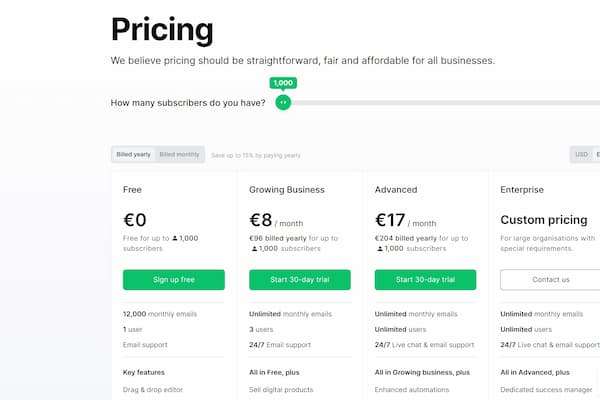Select the Billed yearly option

tap(134, 154)
